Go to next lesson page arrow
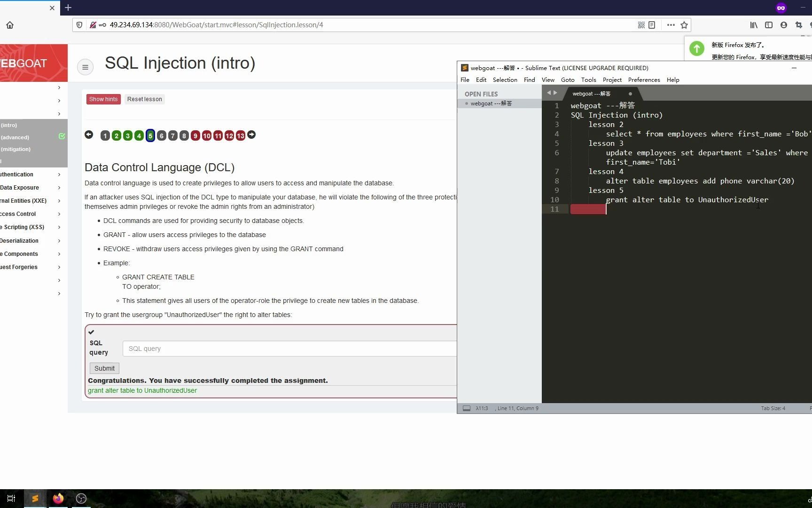812x508 pixels. click(252, 135)
